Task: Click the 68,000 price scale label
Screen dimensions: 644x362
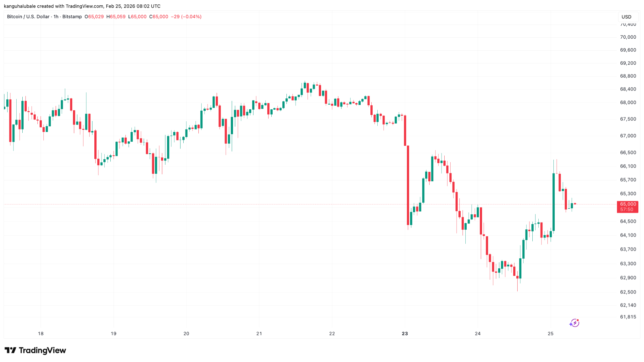Action: click(628, 102)
